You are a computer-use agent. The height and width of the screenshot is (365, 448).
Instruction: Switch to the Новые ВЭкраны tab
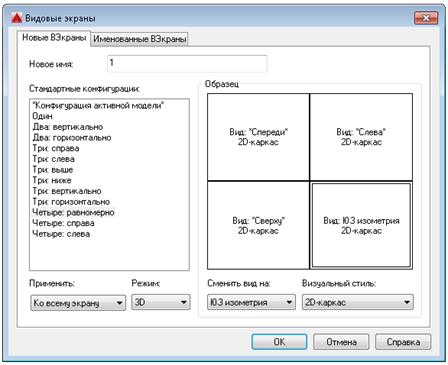point(54,38)
